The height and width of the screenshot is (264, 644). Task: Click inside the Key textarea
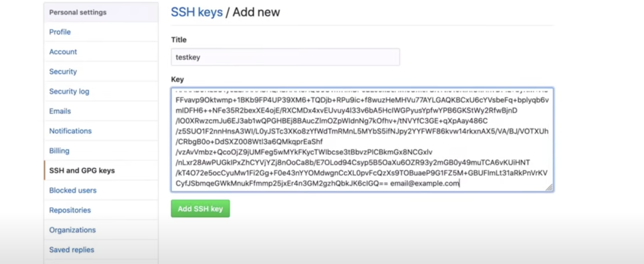362,139
